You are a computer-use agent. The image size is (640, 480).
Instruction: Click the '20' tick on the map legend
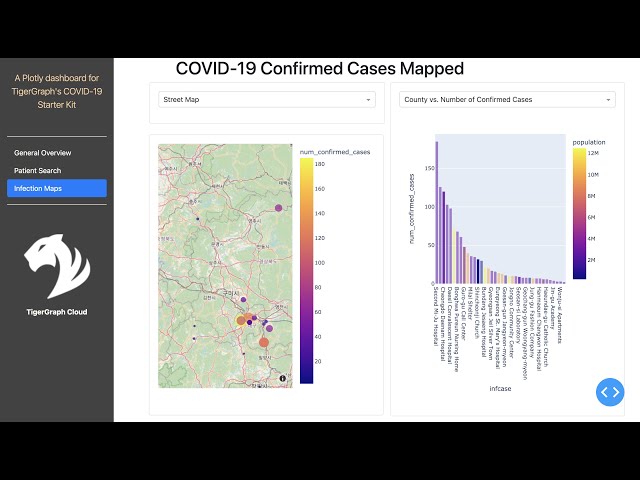click(318, 361)
